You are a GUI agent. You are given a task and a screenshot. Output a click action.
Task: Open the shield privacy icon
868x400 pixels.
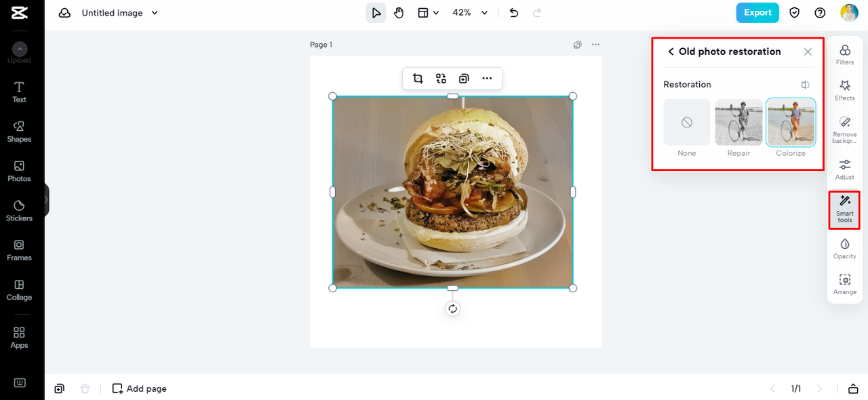795,13
